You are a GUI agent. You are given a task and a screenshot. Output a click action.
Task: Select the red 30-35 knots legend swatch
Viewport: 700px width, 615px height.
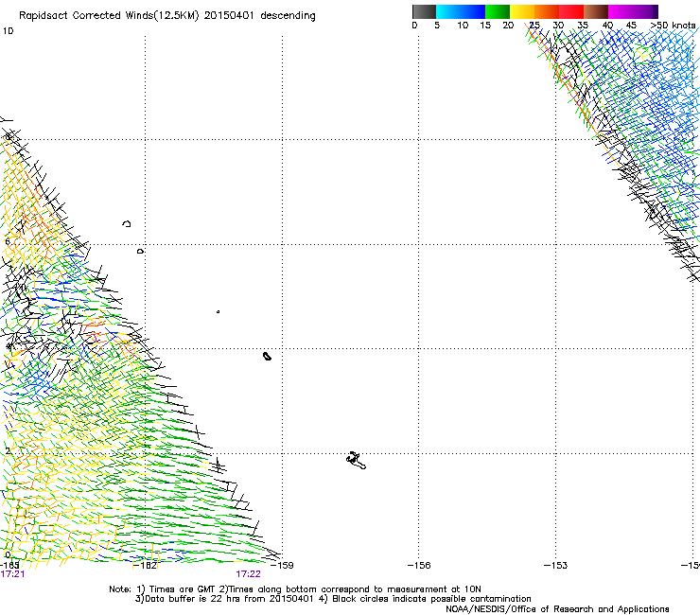(571, 11)
